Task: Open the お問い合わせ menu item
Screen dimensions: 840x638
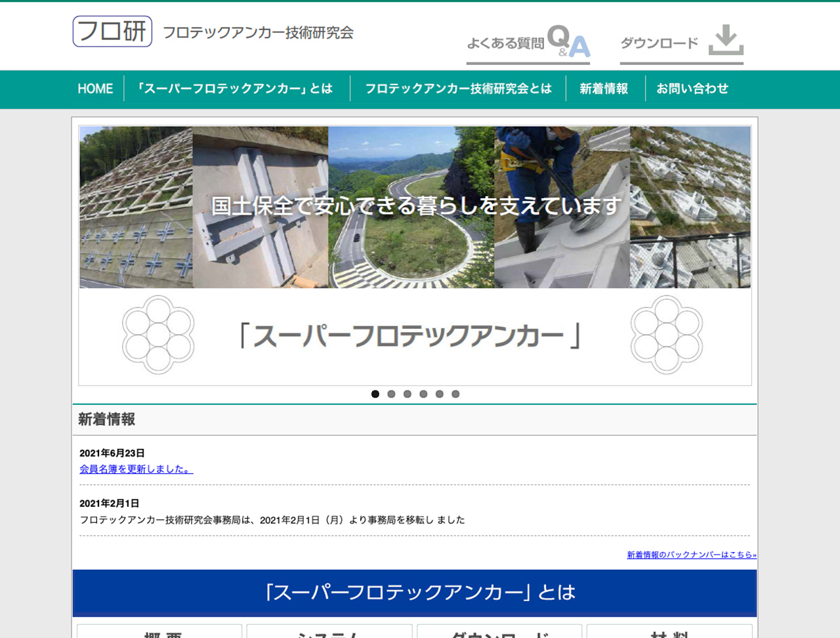Action: click(x=692, y=89)
